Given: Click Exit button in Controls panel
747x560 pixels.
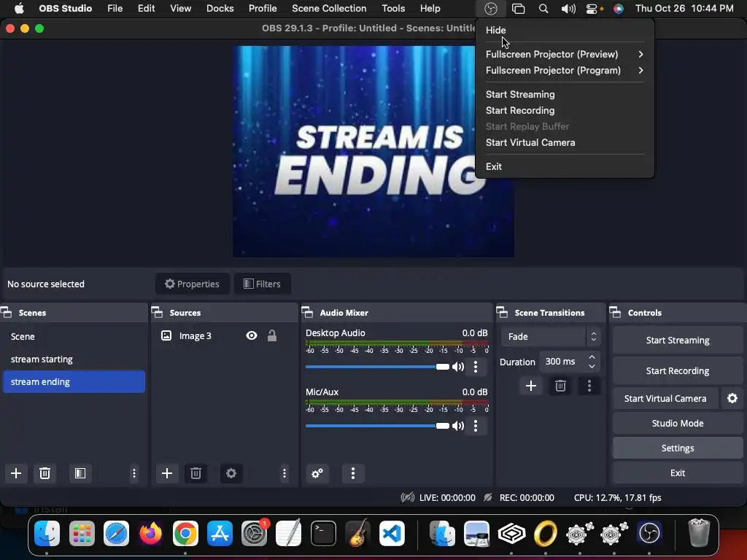Looking at the screenshot, I should coord(678,472).
